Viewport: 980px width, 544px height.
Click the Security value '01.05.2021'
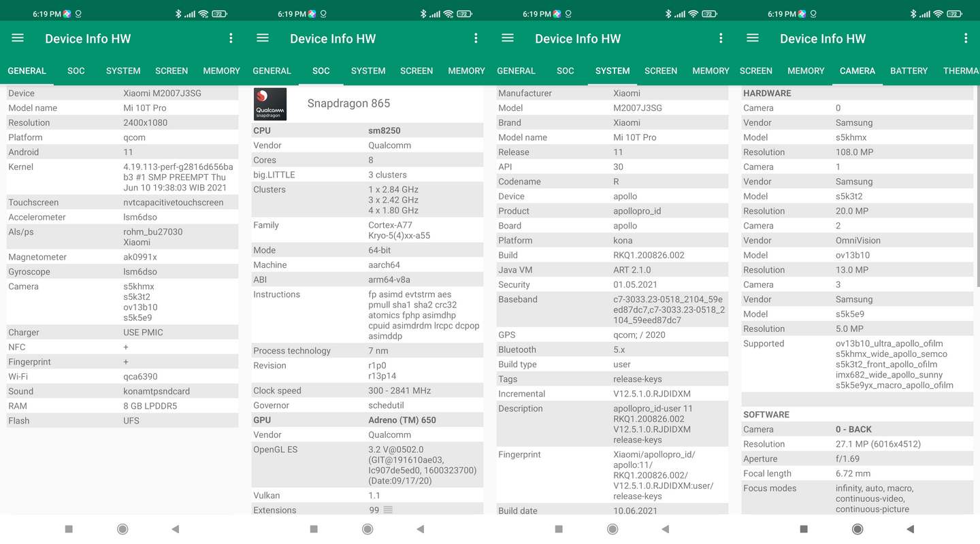click(635, 285)
